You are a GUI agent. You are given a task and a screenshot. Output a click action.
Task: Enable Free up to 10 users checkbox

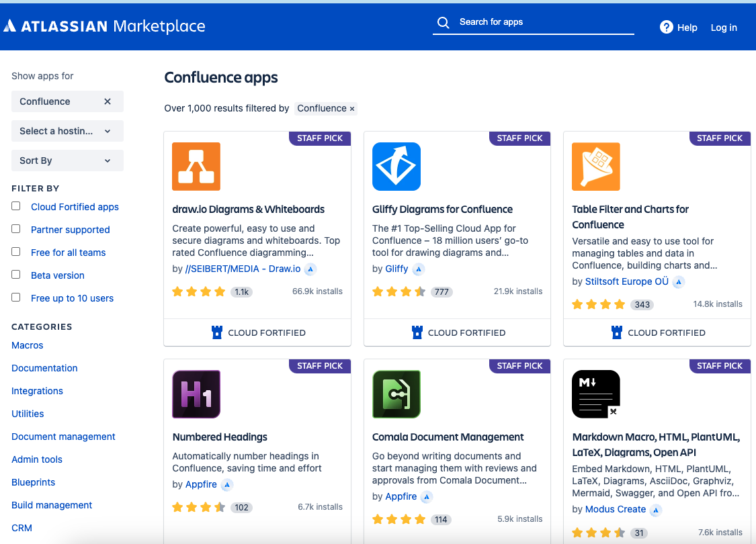coord(16,298)
